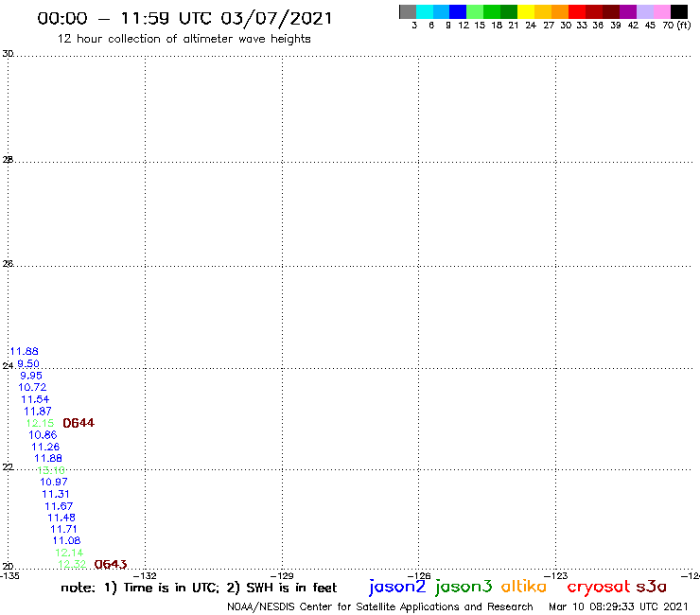Select the light green 12-15 ft swatch

pyautogui.click(x=475, y=11)
